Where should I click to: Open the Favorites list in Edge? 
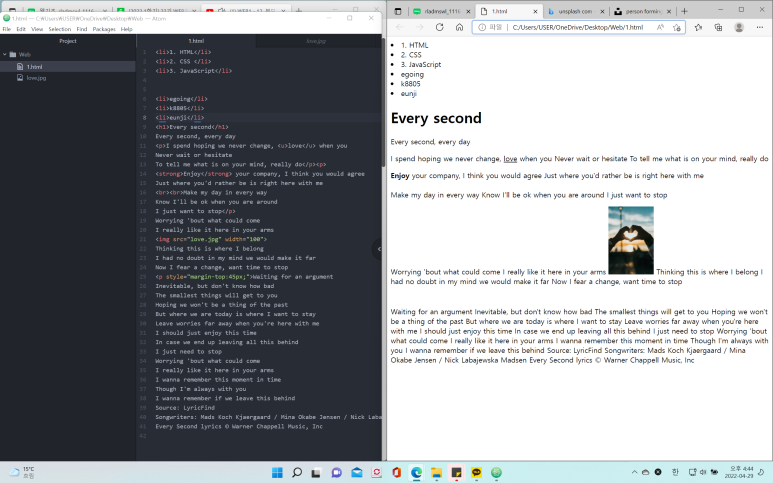point(699,27)
